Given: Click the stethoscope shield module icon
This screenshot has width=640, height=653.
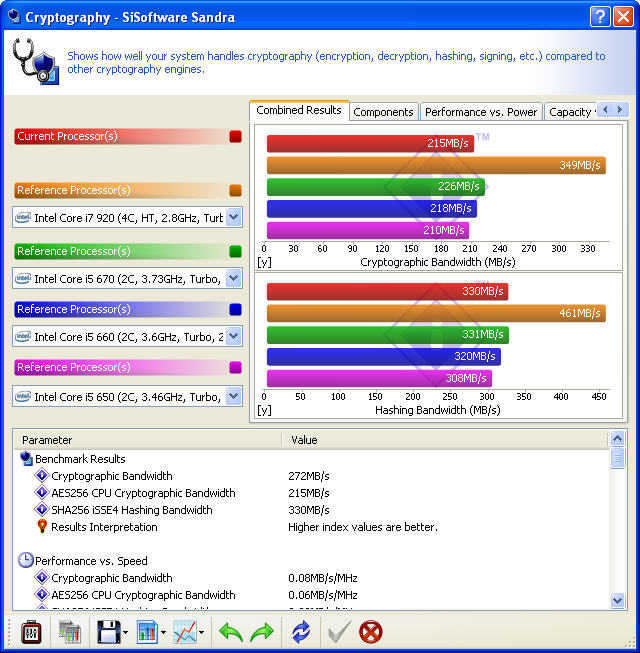Looking at the screenshot, I should click(x=36, y=62).
